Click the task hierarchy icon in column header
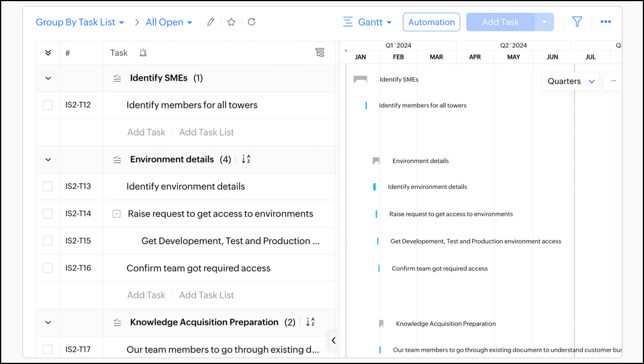 (320, 52)
